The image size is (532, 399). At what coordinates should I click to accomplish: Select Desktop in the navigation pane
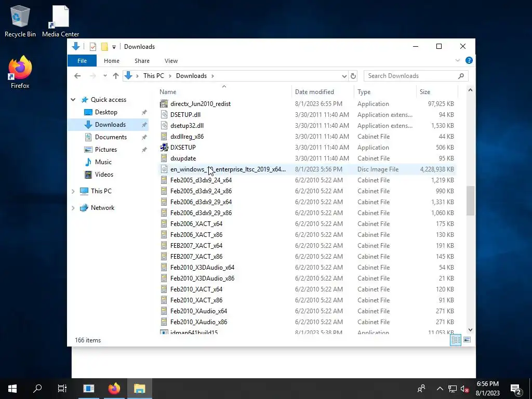(106, 112)
